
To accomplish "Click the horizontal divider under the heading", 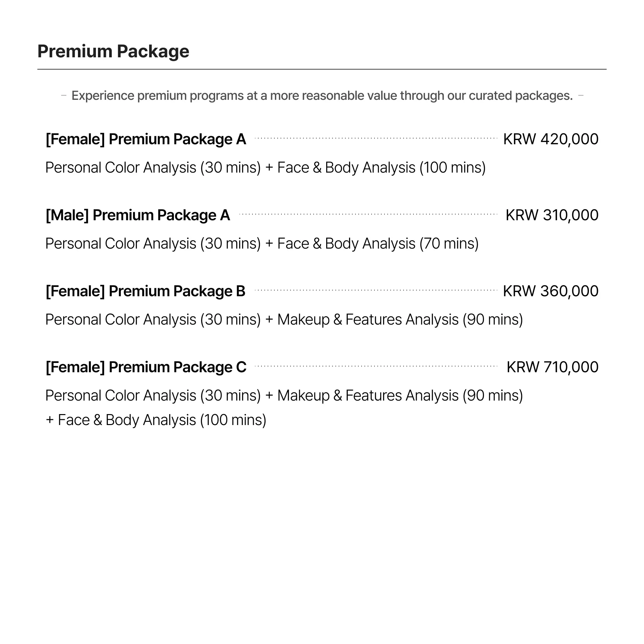I will point(322,69).
